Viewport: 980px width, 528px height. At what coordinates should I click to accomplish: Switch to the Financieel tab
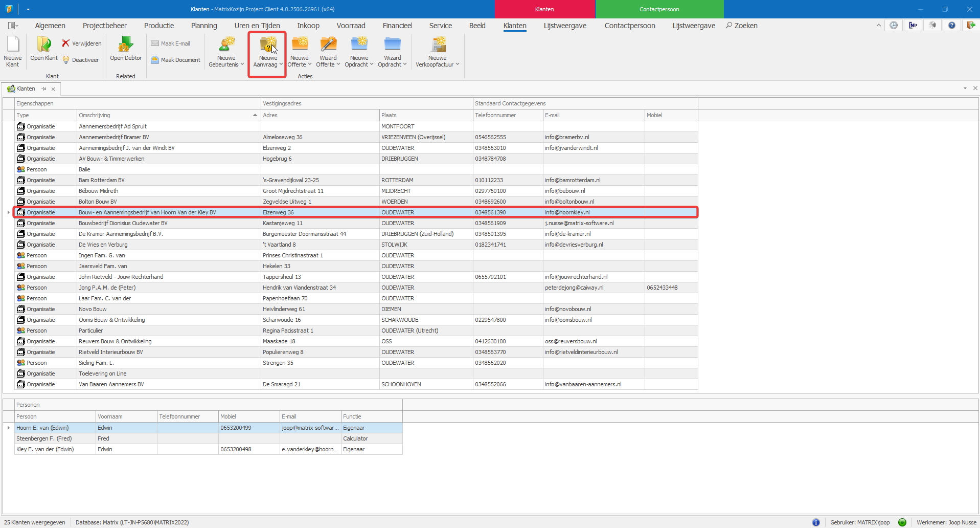point(397,26)
